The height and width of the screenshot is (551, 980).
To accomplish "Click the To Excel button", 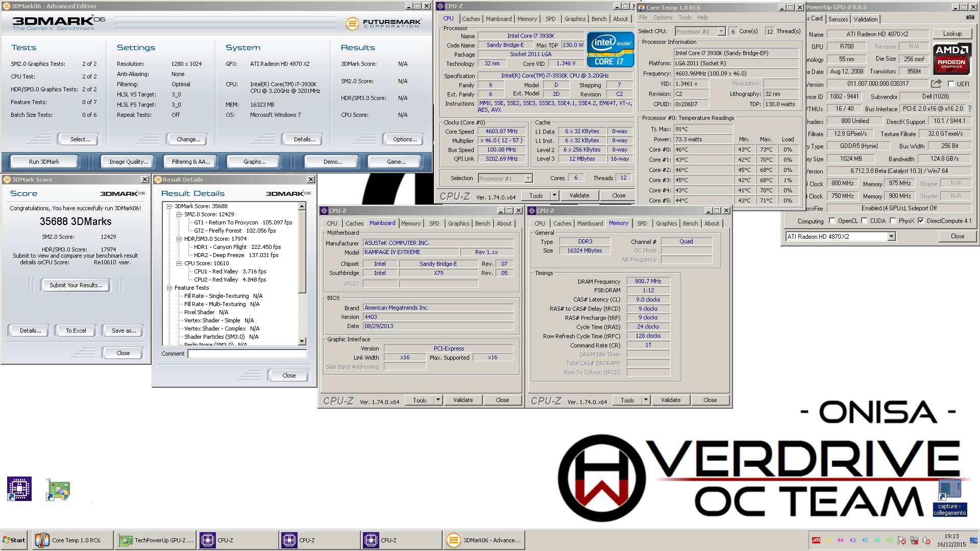I will [76, 331].
